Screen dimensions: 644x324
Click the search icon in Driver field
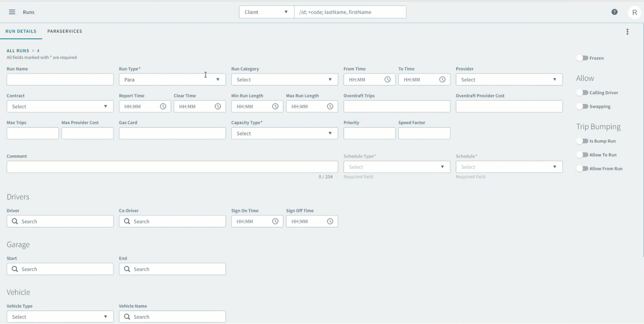(x=15, y=221)
